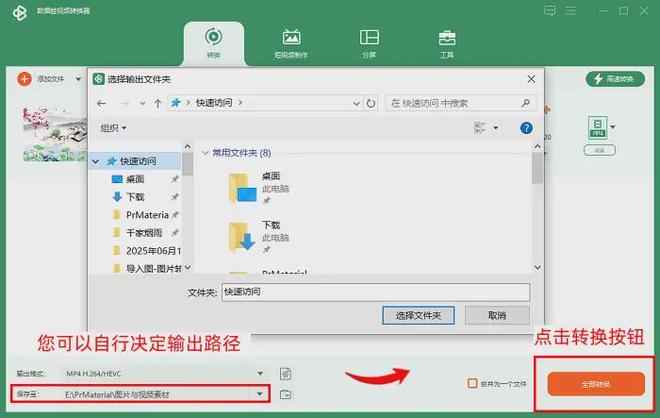Collapse the 常用文件夹 (8) group
Screen dimensions: 660x418
(x=205, y=153)
